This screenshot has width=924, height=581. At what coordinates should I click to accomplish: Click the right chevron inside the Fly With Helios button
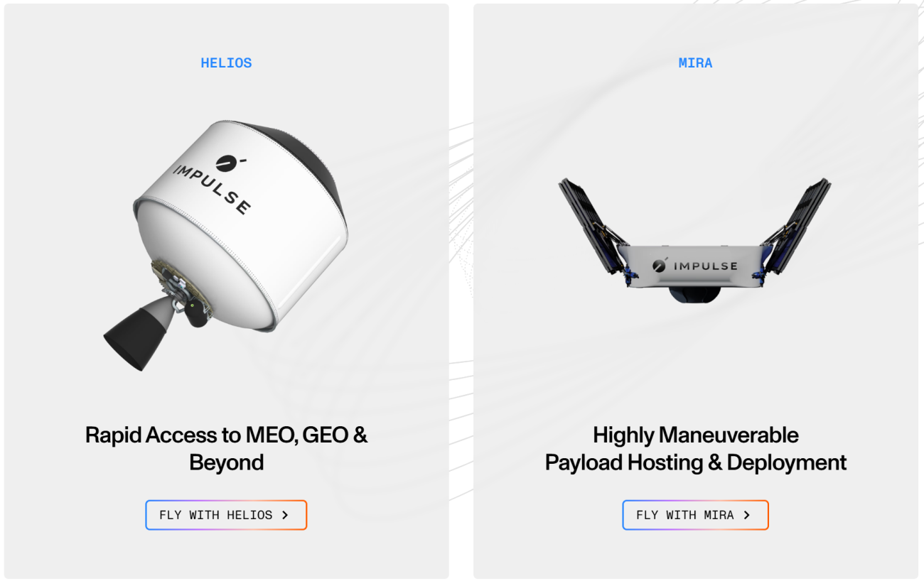[x=285, y=515]
